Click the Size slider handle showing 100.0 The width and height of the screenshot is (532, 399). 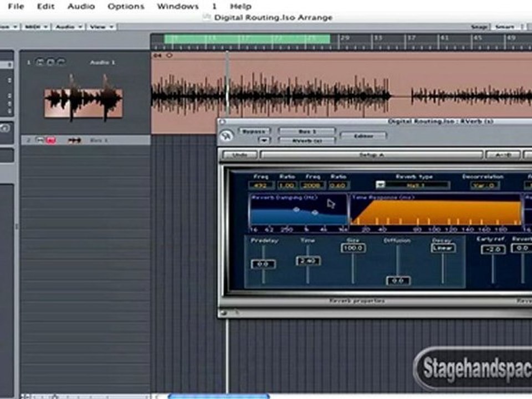(353, 248)
